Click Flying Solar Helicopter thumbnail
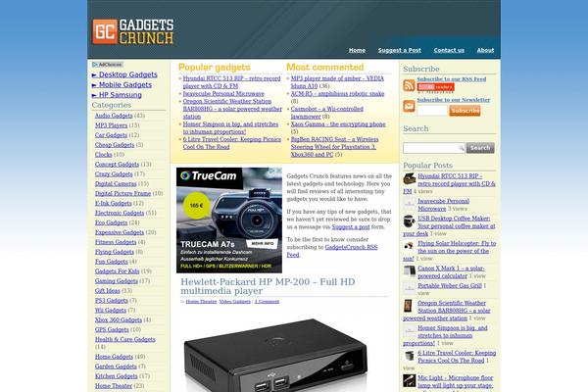Image resolution: width=588 pixels, height=392 pixels. [x=409, y=246]
